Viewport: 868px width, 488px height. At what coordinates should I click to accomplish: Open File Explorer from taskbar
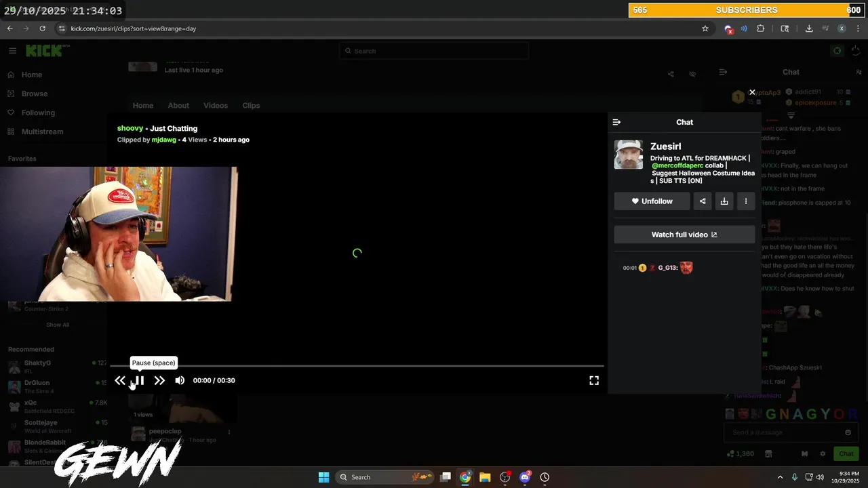point(485,477)
